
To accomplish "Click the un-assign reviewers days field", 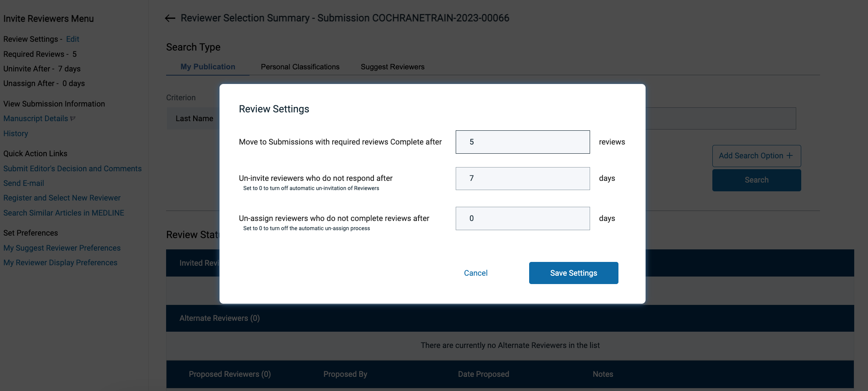I will (522, 218).
